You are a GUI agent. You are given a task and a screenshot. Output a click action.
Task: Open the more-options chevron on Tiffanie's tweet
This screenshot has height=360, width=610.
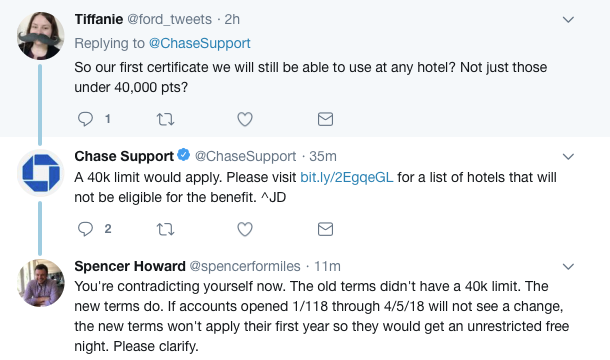[x=568, y=19]
